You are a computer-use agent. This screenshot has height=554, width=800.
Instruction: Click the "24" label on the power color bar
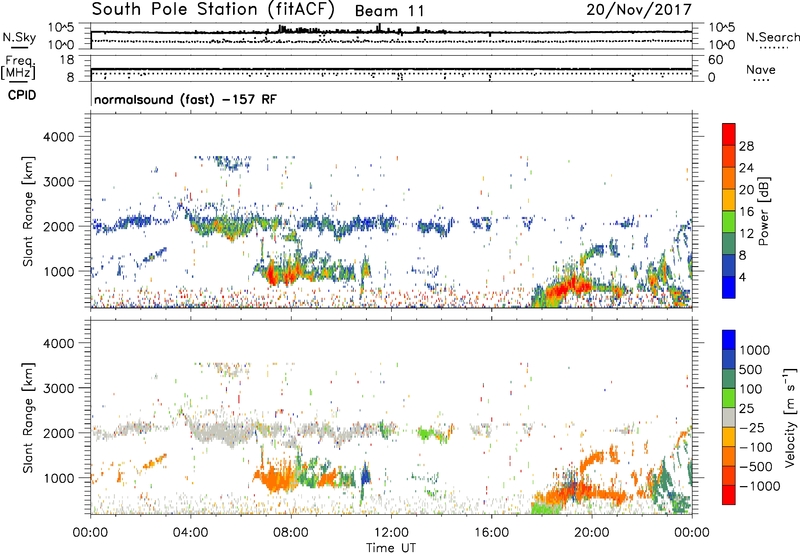pos(746,168)
